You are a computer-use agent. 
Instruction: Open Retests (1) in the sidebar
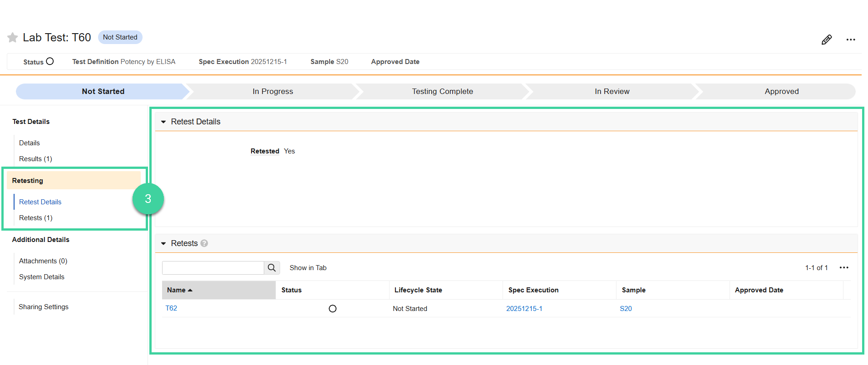pos(36,218)
